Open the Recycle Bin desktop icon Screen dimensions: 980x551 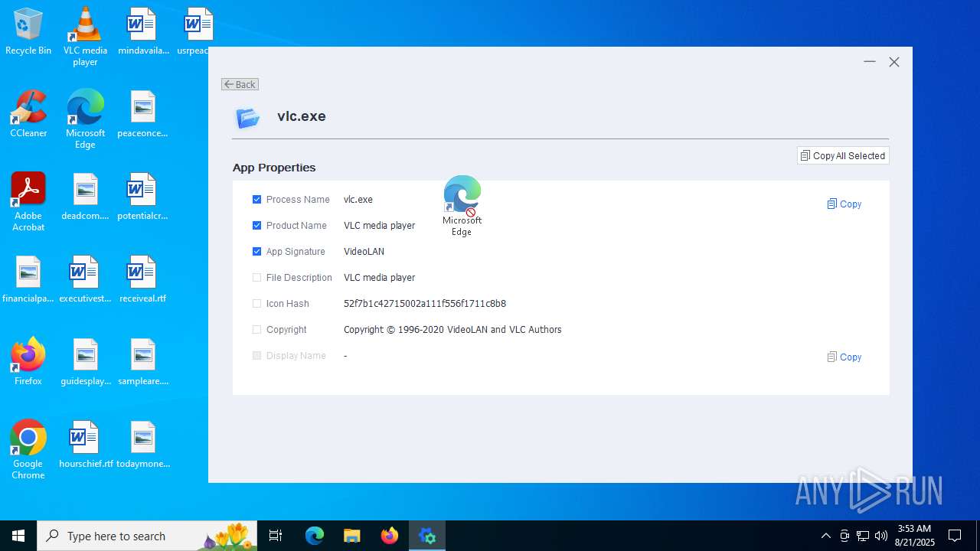click(x=28, y=31)
